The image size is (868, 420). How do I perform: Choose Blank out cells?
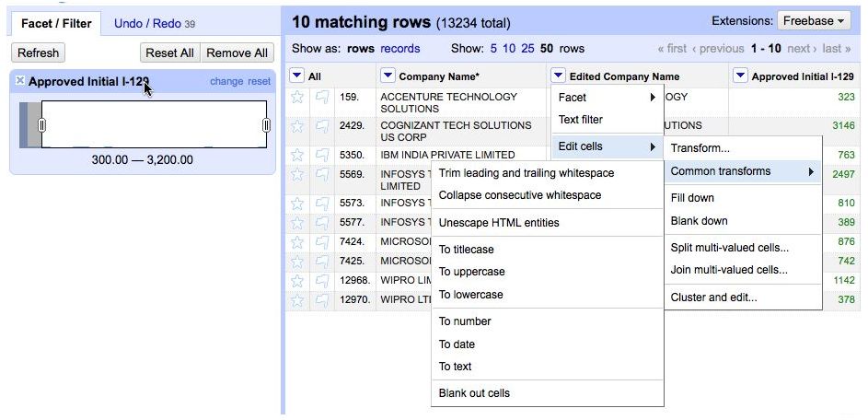(x=547, y=393)
